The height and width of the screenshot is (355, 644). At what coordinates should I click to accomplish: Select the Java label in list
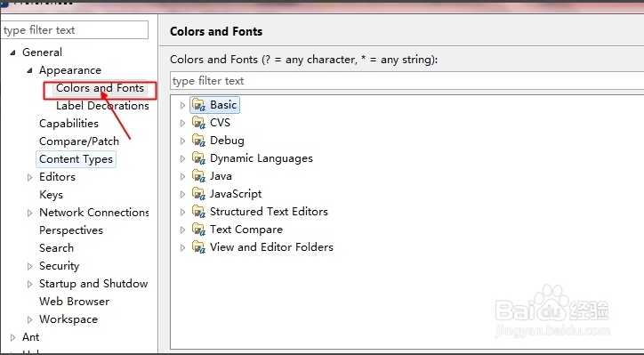(x=221, y=176)
